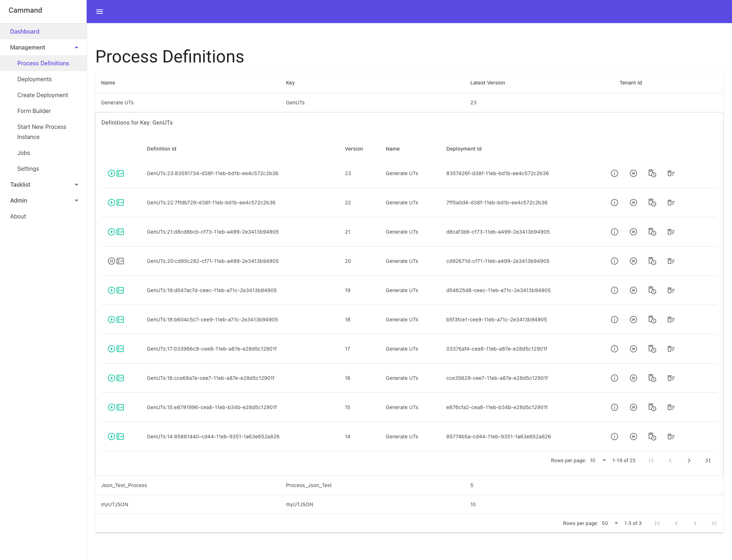Click info icon in version 14 row
732x560 pixels.
(614, 437)
